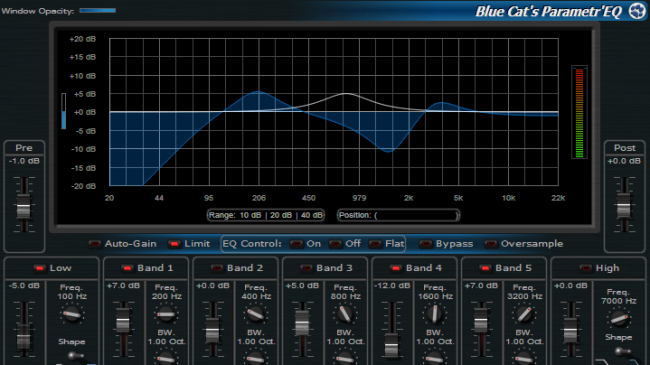This screenshot has height=365, width=650.
Task: Click the output level meter
Action: (579, 112)
